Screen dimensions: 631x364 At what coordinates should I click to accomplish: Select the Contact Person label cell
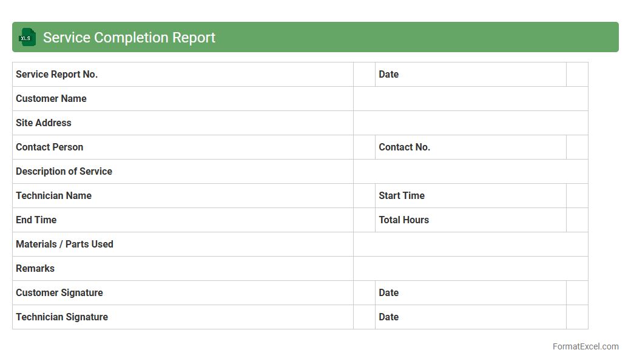click(x=182, y=147)
